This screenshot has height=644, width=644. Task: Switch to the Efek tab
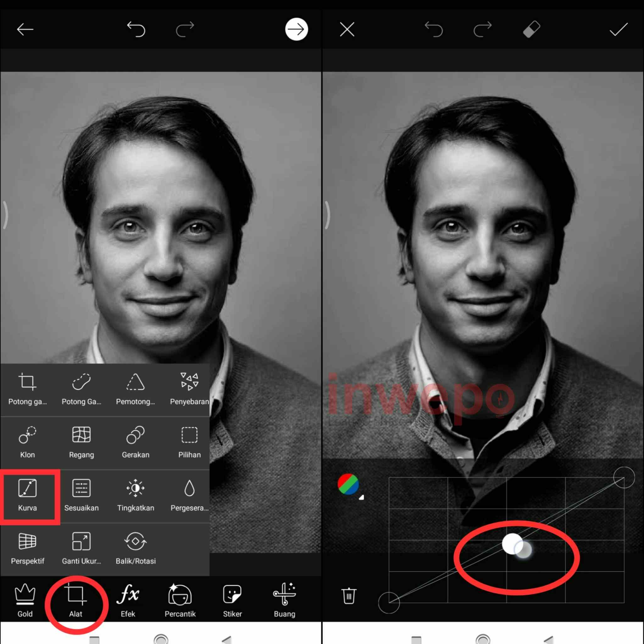(x=128, y=600)
